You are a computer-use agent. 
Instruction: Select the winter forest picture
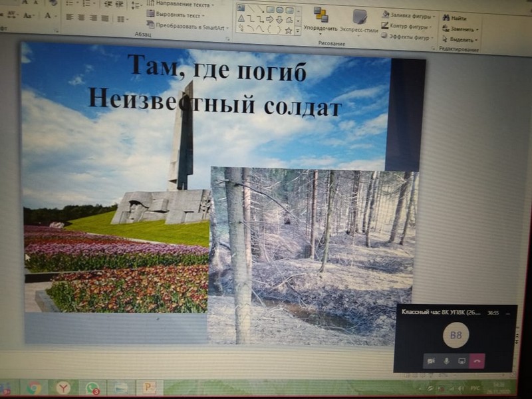tap(312, 256)
